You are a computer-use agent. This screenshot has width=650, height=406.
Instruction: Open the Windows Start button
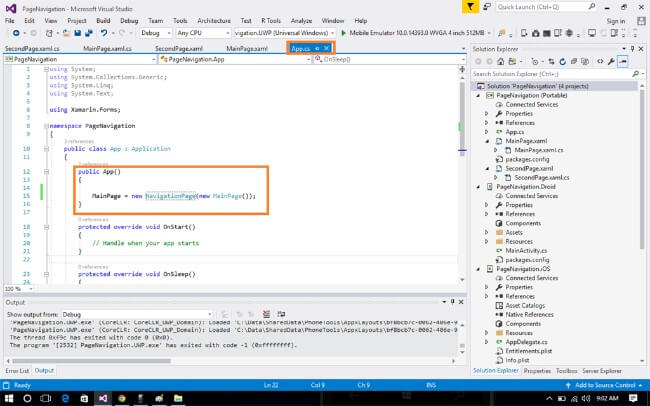(x=9, y=397)
